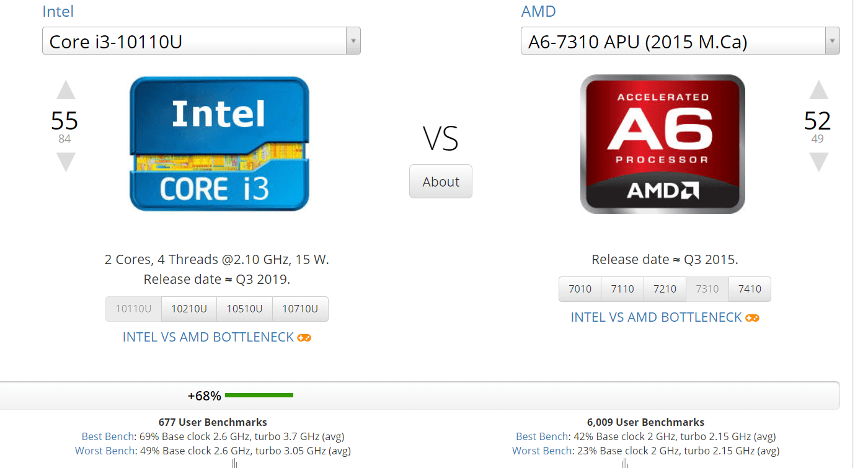Image resolution: width=868 pixels, height=468 pixels.
Task: Downvote the AMD A6-7310 APU
Action: [818, 162]
